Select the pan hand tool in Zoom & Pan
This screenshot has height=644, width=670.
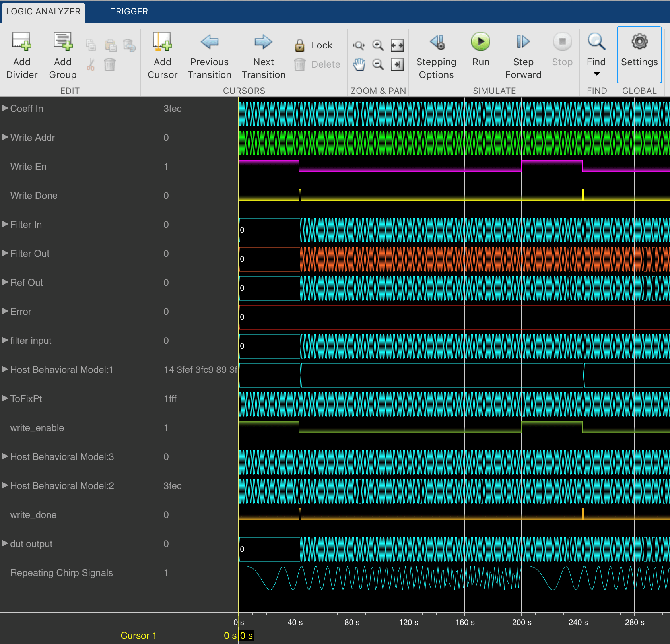pyautogui.click(x=359, y=64)
